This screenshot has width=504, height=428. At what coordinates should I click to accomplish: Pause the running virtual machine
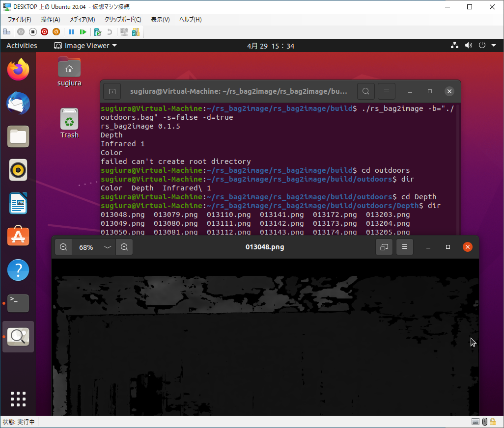point(71,32)
